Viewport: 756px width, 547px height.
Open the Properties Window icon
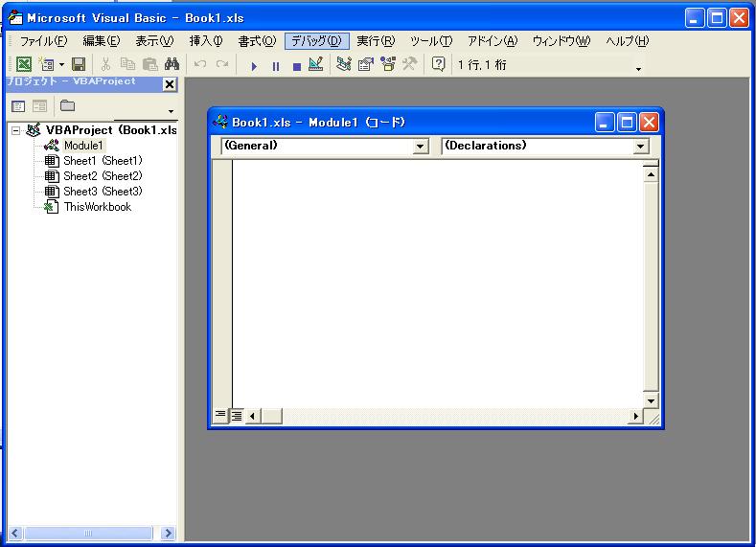366,64
